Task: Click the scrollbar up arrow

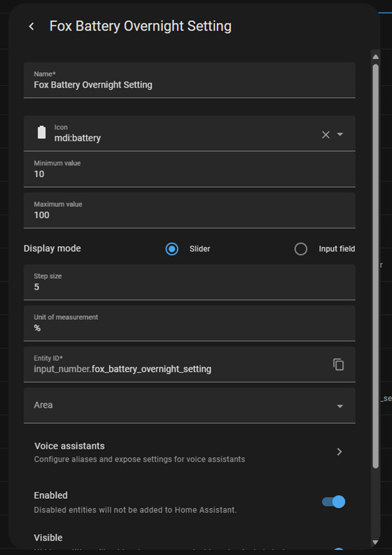Action: (375, 57)
